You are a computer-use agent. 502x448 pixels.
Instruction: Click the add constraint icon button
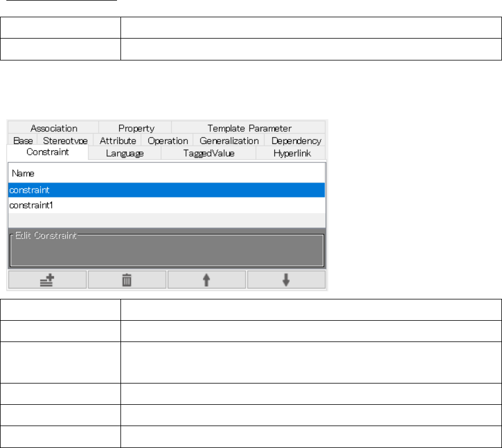click(x=47, y=280)
